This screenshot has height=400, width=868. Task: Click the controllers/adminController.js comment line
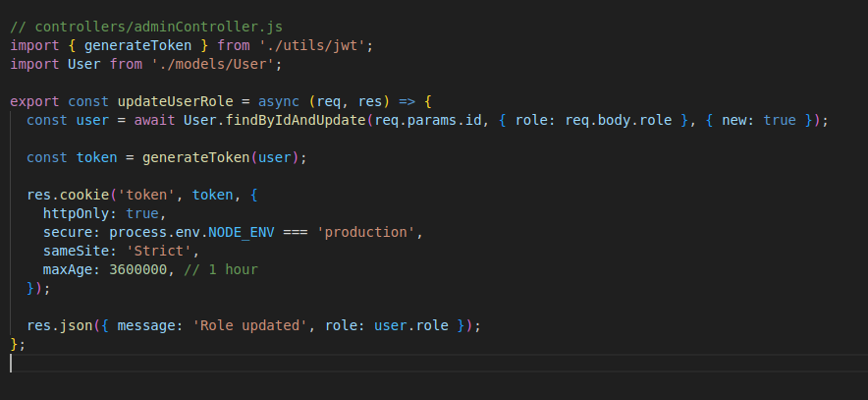(x=146, y=27)
